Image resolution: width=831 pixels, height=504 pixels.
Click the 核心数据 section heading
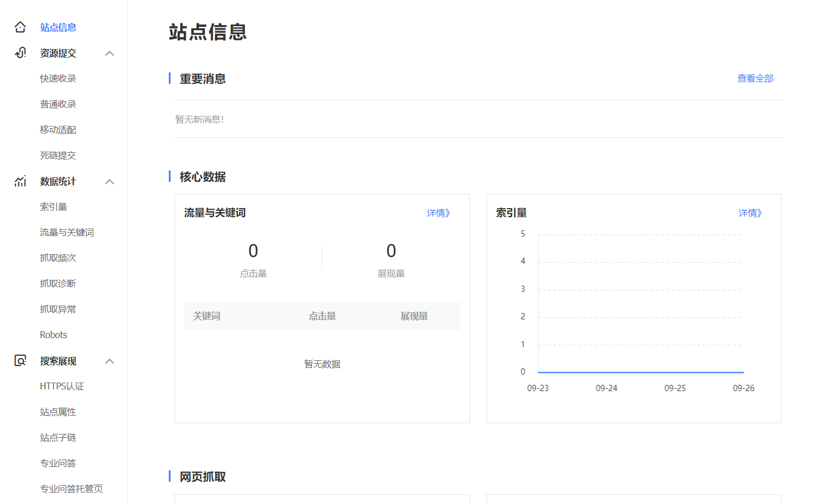click(202, 177)
